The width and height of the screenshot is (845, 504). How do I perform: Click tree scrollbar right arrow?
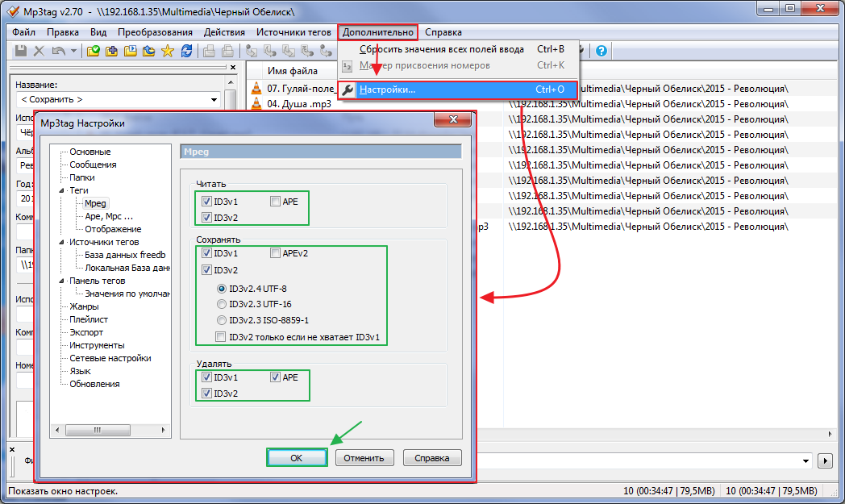[x=164, y=430]
